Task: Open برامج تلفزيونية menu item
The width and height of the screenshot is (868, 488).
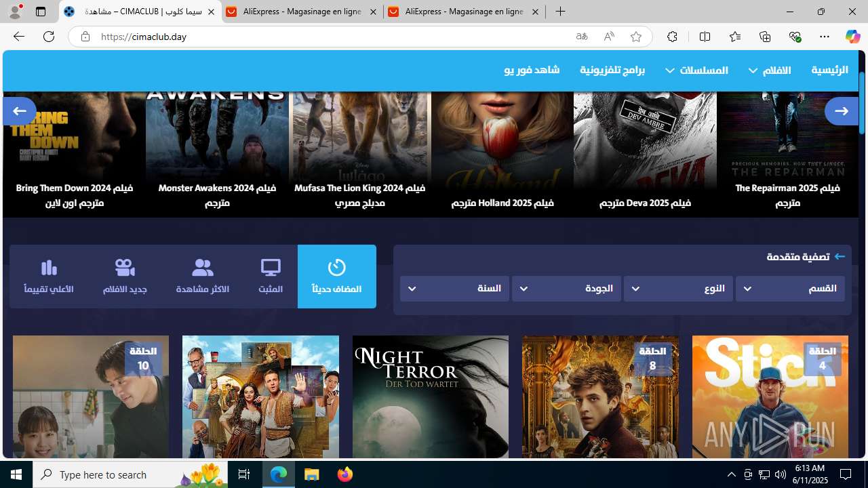Action: point(612,70)
